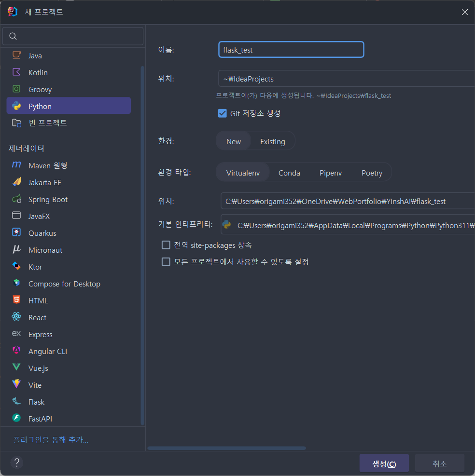Click the project 위치 ~\IdeaProjects field
Viewport: 475px width, 476px height.
[x=347, y=79]
